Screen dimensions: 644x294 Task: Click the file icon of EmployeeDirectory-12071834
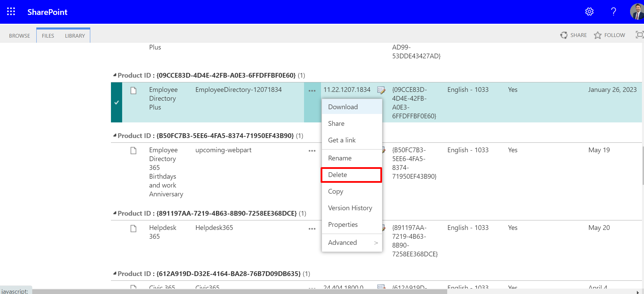pyautogui.click(x=134, y=91)
